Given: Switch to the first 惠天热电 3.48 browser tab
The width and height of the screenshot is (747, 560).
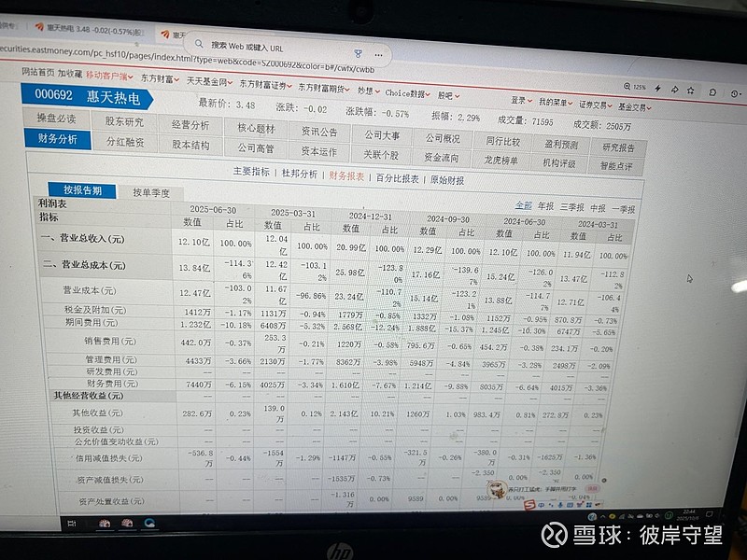Looking at the screenshot, I should click(x=89, y=29).
